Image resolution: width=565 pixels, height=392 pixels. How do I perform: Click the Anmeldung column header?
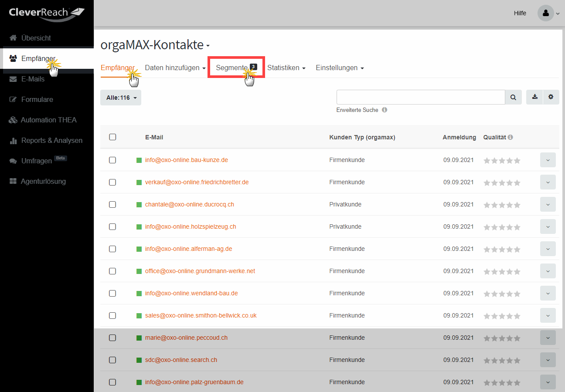[459, 137]
